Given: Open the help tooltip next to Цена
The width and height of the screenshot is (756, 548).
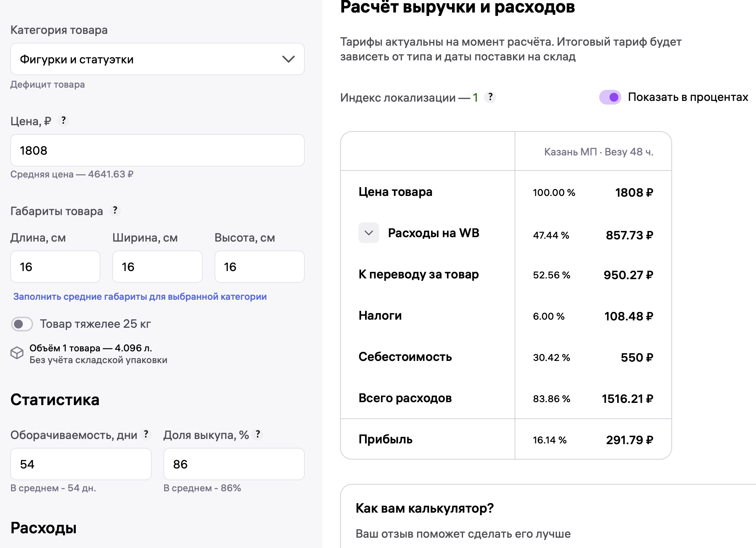Looking at the screenshot, I should point(64,120).
